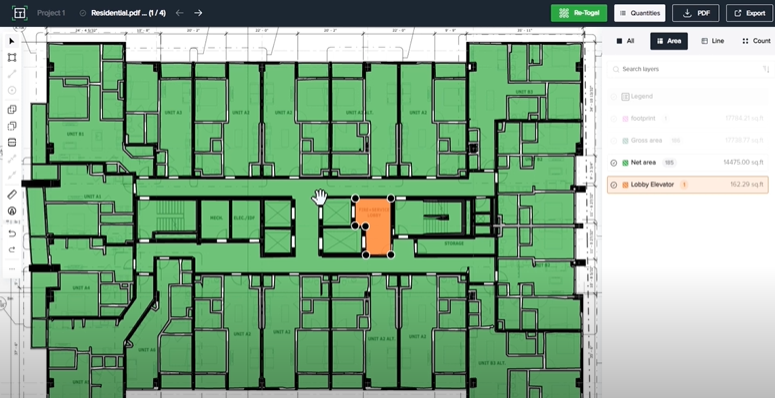Click the MECH. room label
This screenshot has width=775, height=398.
(x=215, y=218)
